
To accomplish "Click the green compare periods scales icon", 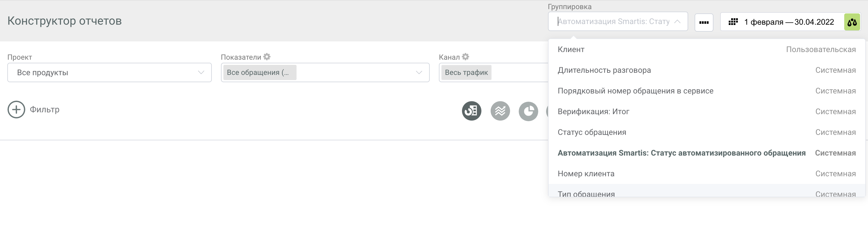I will [852, 22].
